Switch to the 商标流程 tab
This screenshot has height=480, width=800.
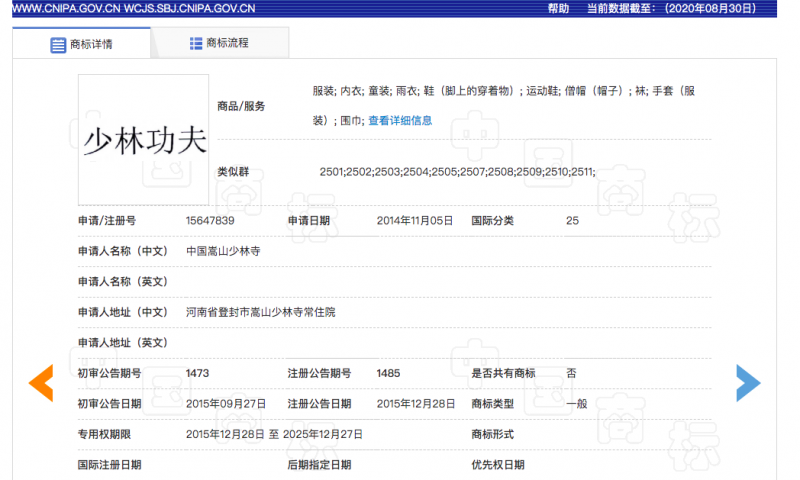click(220, 43)
